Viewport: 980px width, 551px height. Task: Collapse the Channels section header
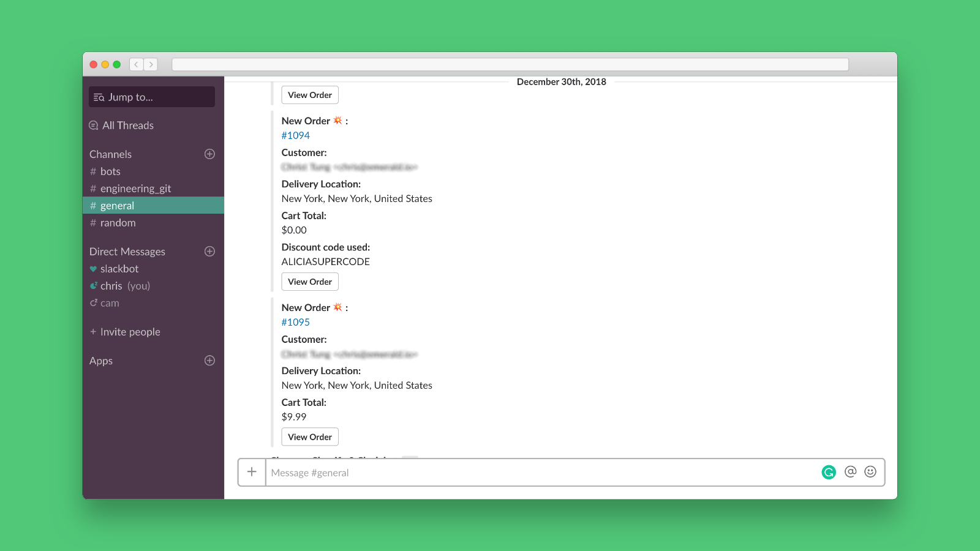coord(110,154)
